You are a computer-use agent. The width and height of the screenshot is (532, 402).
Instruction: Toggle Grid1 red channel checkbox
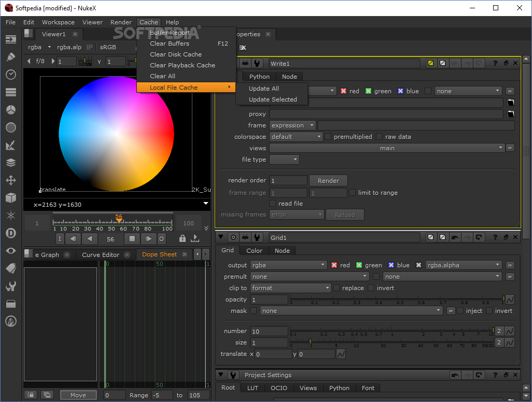pos(334,265)
